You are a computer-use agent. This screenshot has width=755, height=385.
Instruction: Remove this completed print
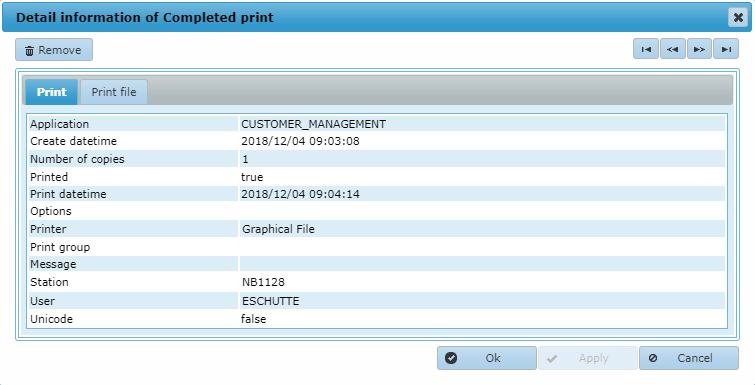pos(54,50)
